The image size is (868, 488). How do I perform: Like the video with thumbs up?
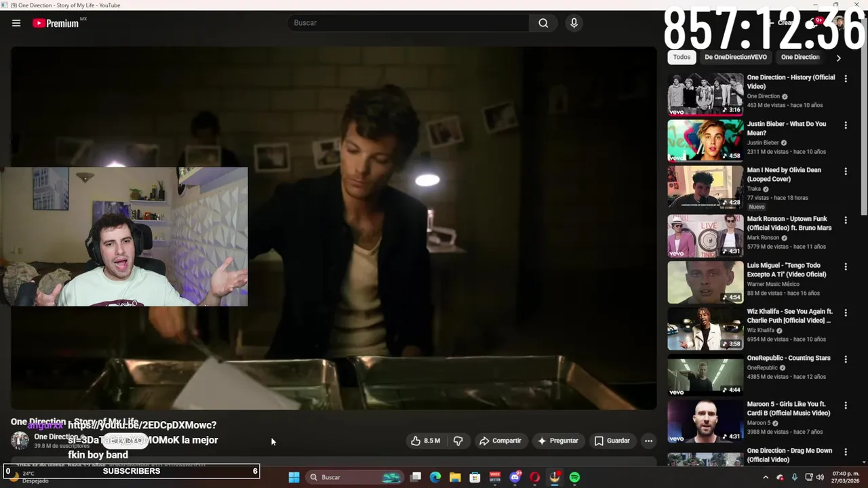point(425,441)
